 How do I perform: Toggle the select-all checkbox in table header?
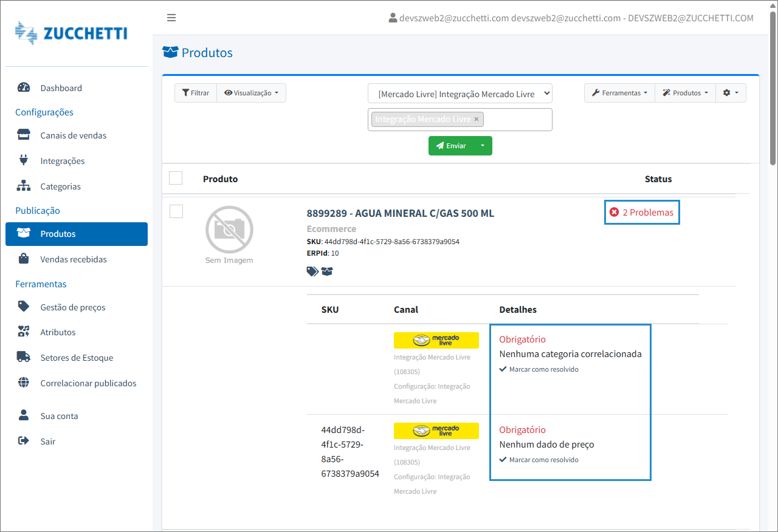point(176,178)
